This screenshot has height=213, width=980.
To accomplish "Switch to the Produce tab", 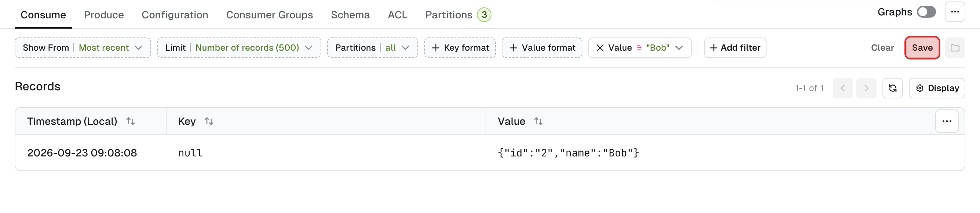I will point(104,15).
